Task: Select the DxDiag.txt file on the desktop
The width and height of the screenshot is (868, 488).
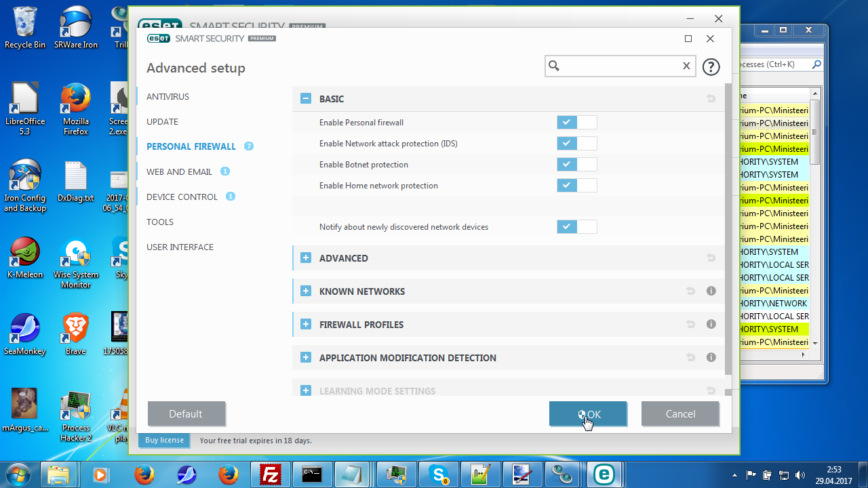Action: click(76, 182)
